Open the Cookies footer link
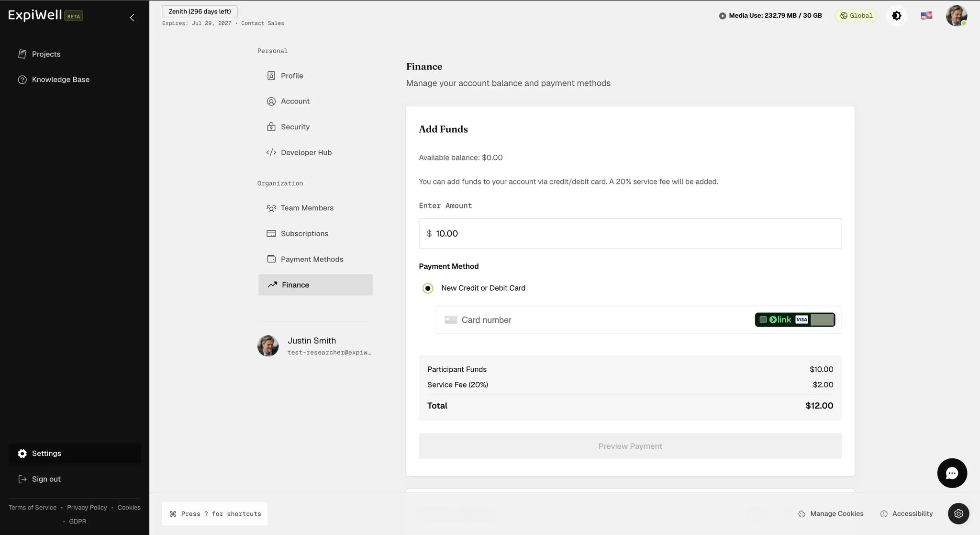This screenshot has height=535, width=980. pyautogui.click(x=129, y=508)
